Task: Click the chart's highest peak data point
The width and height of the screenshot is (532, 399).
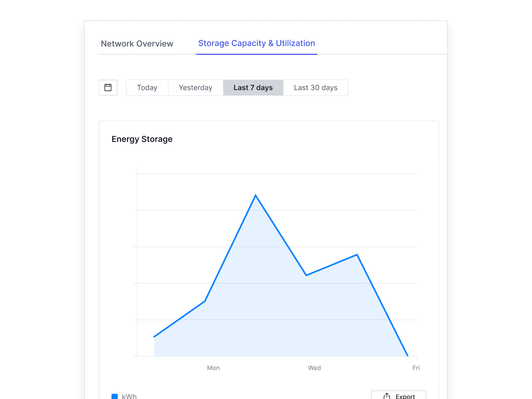Action: click(x=255, y=196)
